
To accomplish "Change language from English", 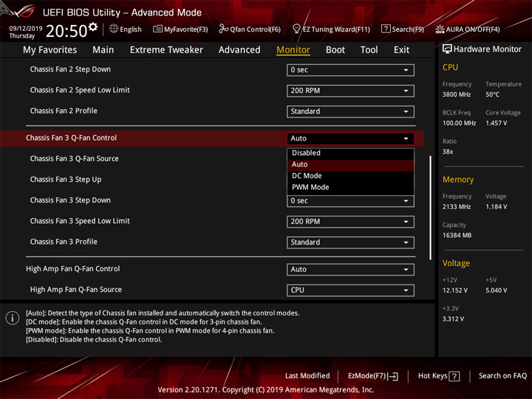I will [131, 30].
